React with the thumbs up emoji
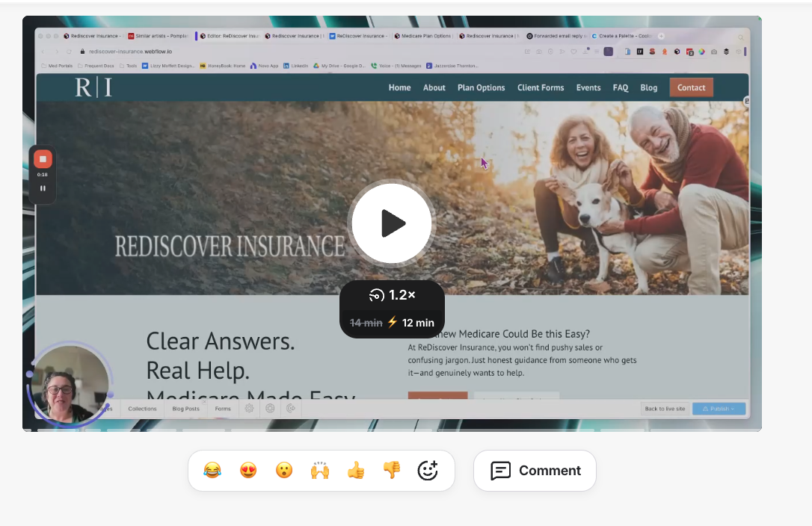The height and width of the screenshot is (526, 812). [x=356, y=470]
